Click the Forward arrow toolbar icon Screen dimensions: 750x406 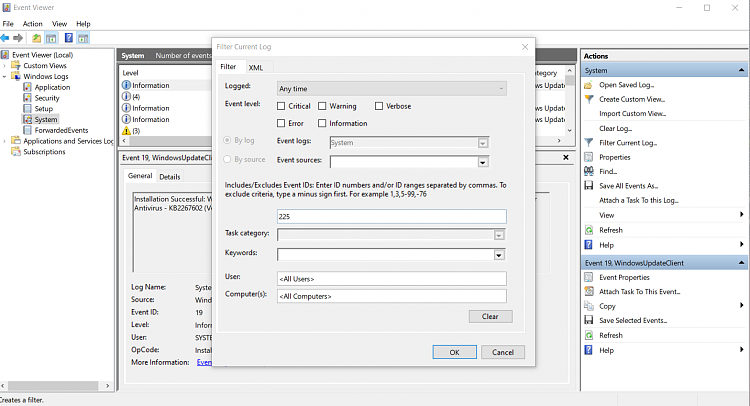[18, 38]
